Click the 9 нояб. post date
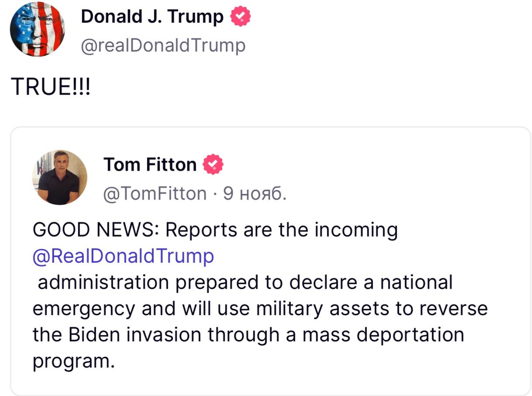Screen dimensions: 532x396 coord(255,193)
